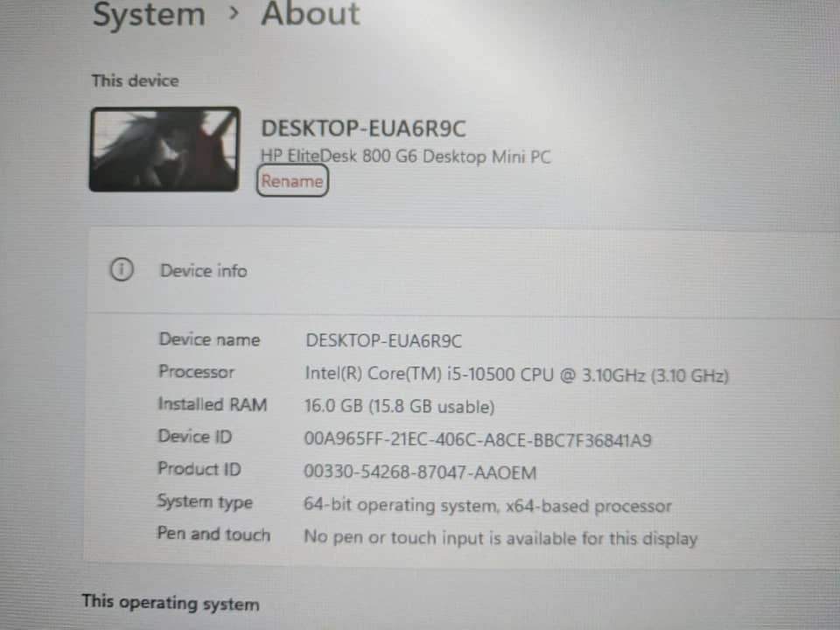Click the Device info circle icon

pos(122,269)
